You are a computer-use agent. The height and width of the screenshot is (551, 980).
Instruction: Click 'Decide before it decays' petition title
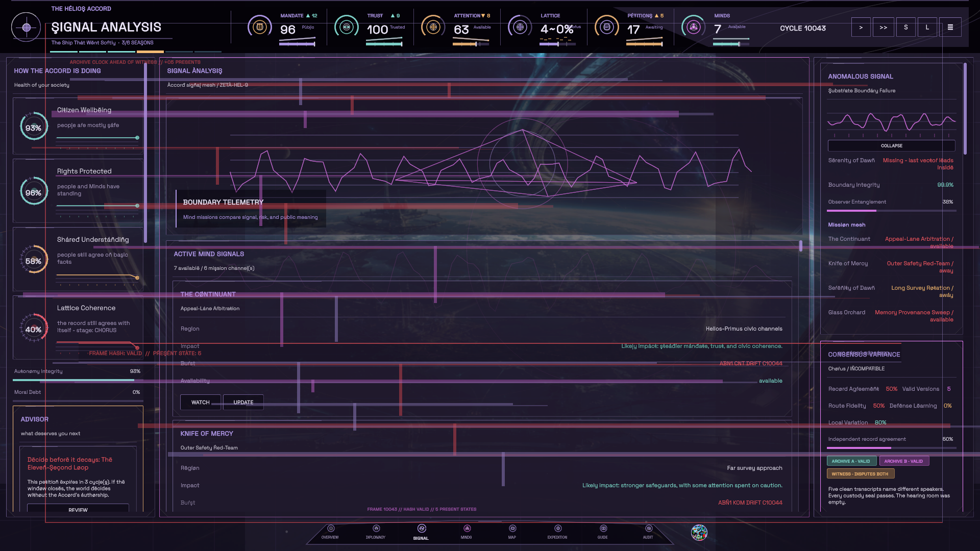click(x=69, y=463)
